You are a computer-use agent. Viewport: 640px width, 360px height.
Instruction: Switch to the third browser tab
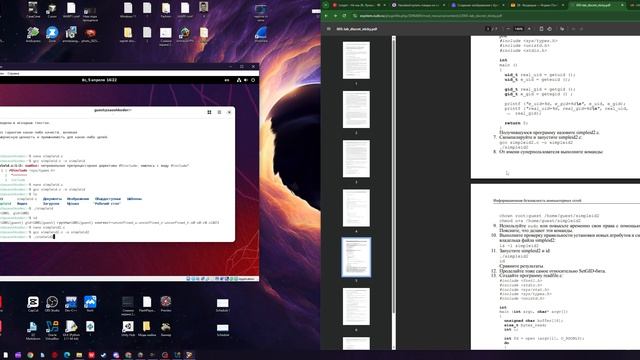pos(477,5)
